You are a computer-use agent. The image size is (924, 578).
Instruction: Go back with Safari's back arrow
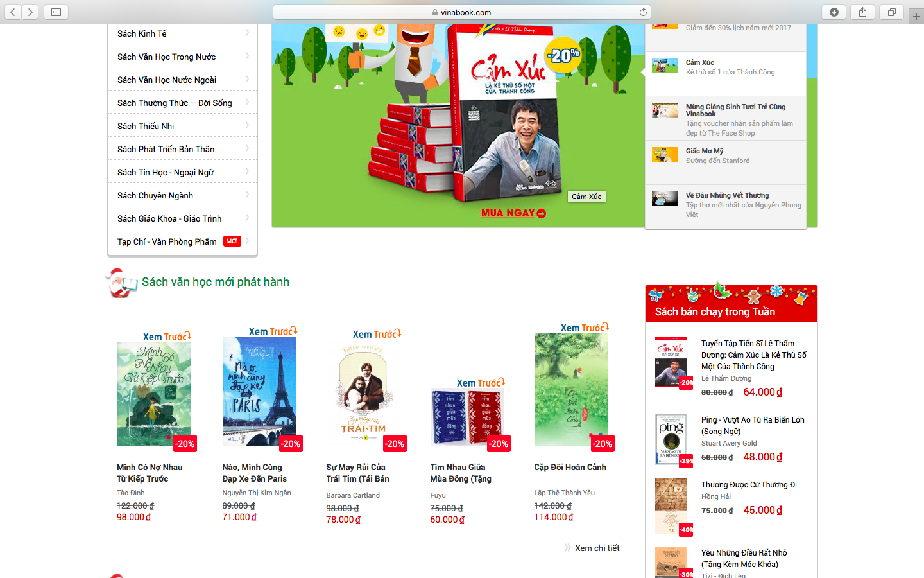[13, 12]
